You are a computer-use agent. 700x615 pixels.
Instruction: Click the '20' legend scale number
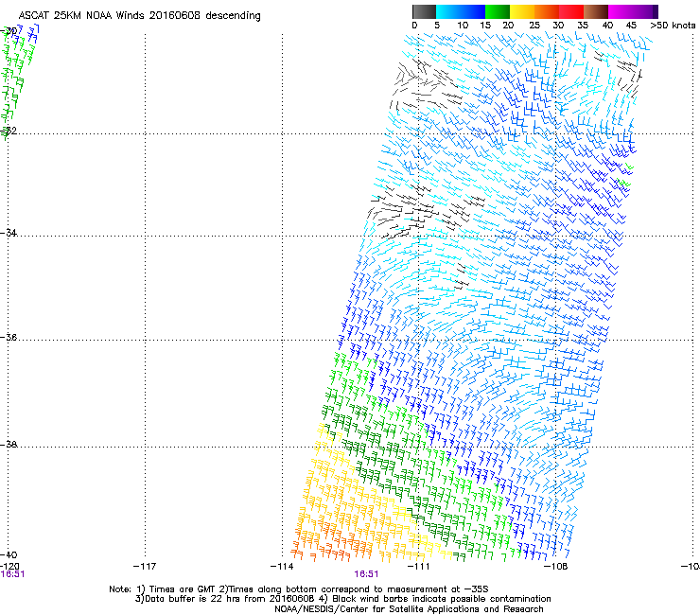pyautogui.click(x=508, y=26)
